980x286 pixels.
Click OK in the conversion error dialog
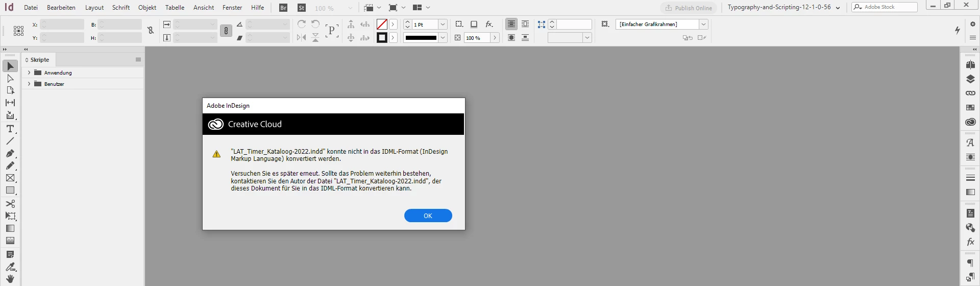tap(428, 216)
